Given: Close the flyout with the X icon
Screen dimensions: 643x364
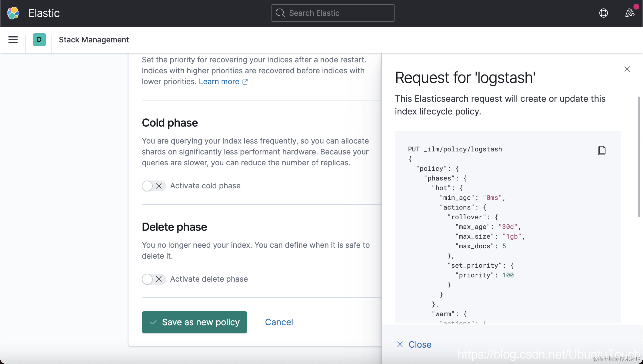Looking at the screenshot, I should (627, 69).
